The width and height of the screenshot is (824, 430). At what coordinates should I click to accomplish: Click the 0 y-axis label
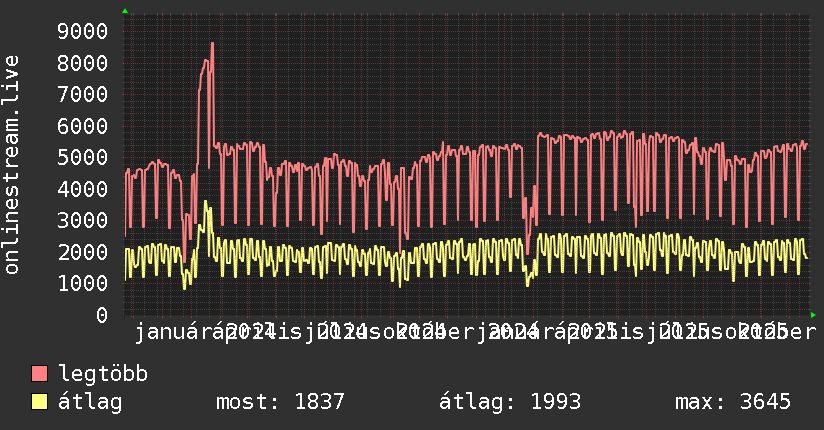click(102, 315)
